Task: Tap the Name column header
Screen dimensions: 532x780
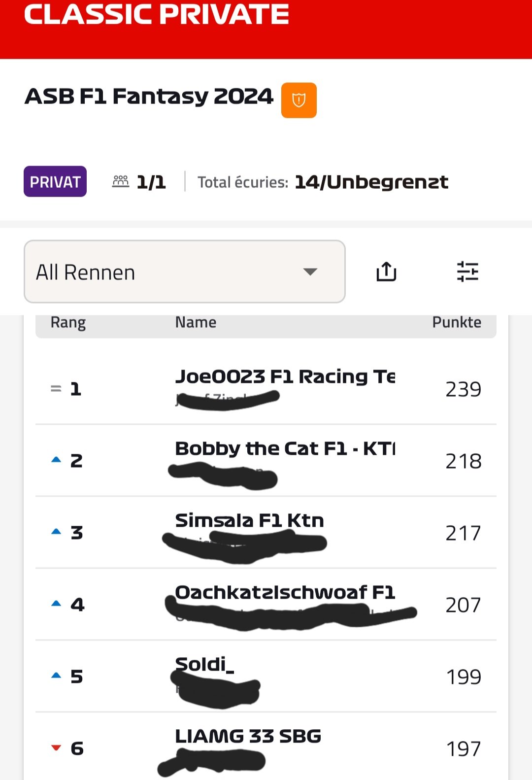Action: (x=196, y=322)
